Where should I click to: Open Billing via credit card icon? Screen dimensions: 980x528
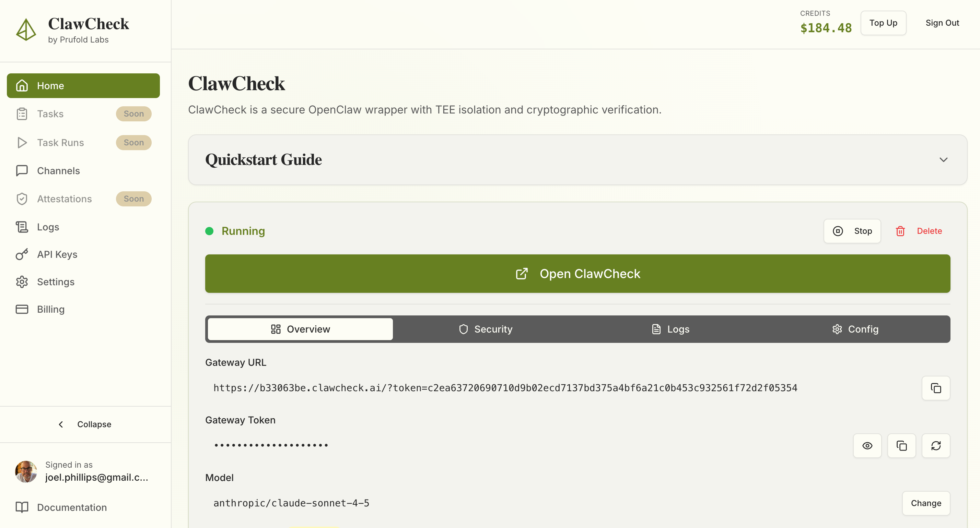coord(22,309)
